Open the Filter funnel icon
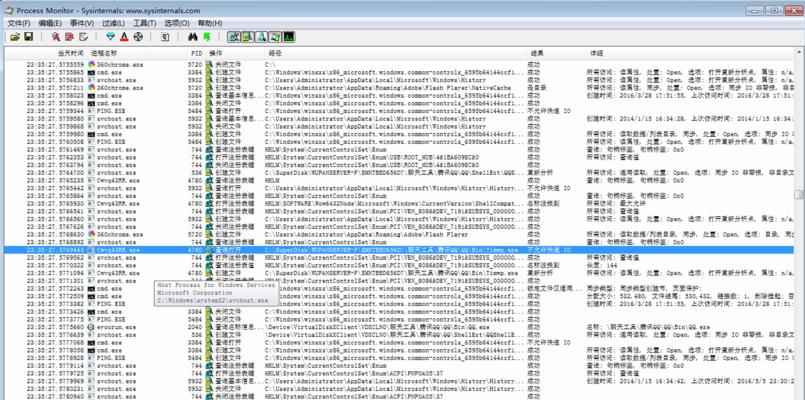 tap(110, 36)
